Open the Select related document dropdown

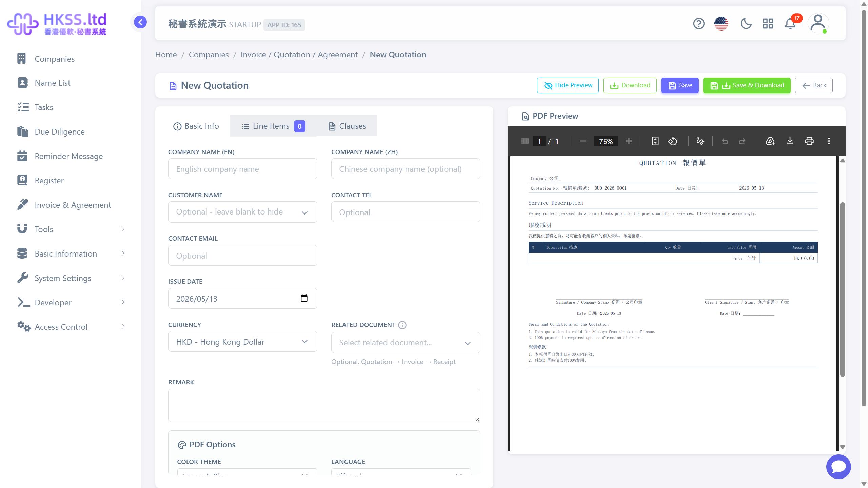coord(406,343)
